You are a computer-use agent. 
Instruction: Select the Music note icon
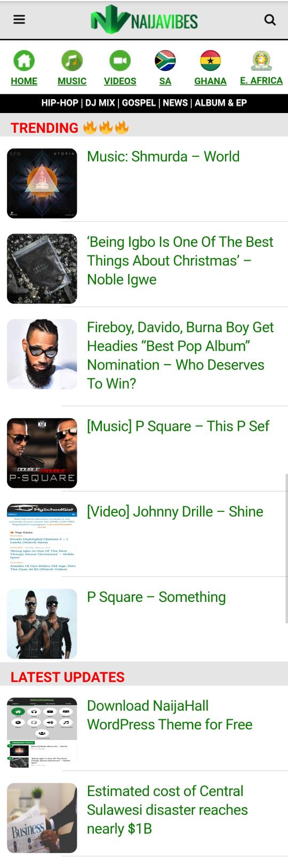tap(72, 60)
